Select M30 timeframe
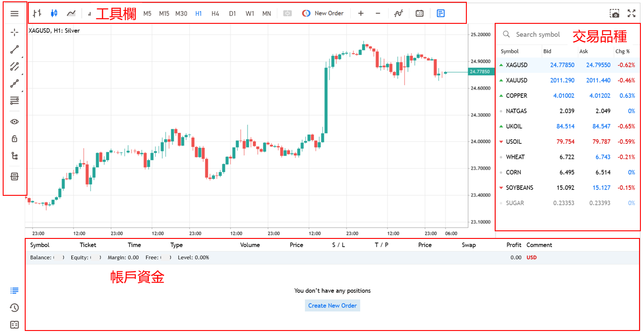Viewport: 644px width, 335px height. [x=181, y=13]
